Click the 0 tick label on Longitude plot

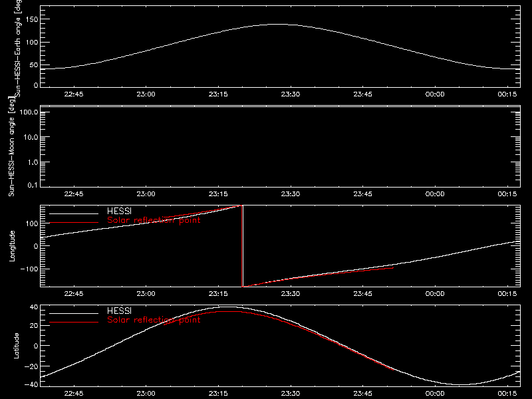tap(36, 246)
